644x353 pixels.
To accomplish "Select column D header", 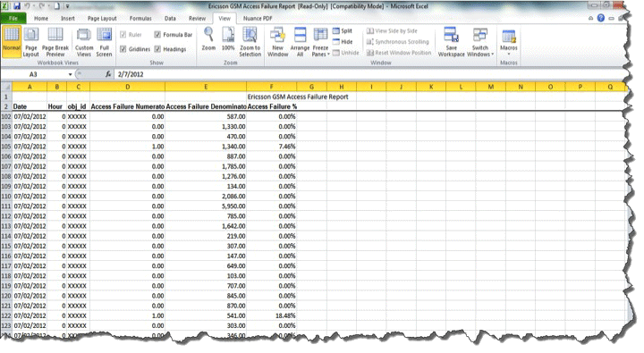I will click(127, 87).
